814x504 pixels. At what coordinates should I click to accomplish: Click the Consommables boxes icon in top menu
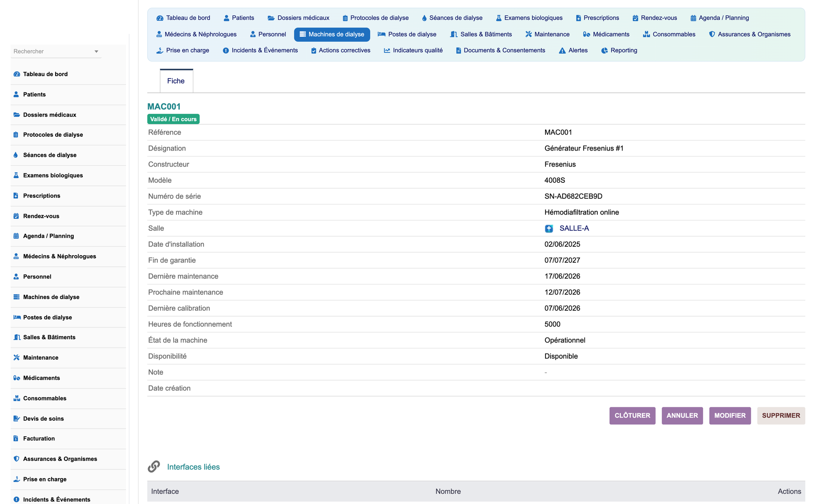(x=646, y=34)
